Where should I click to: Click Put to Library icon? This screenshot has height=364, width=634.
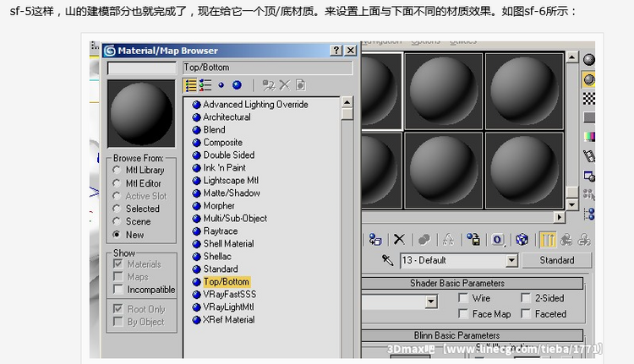click(473, 240)
